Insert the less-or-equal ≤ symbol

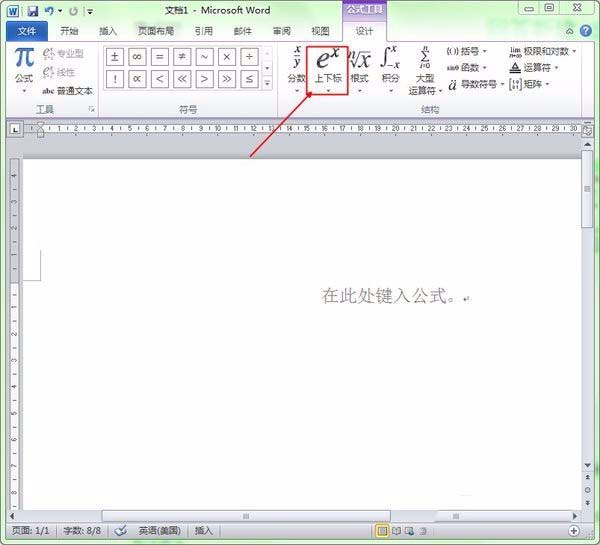tap(249, 79)
